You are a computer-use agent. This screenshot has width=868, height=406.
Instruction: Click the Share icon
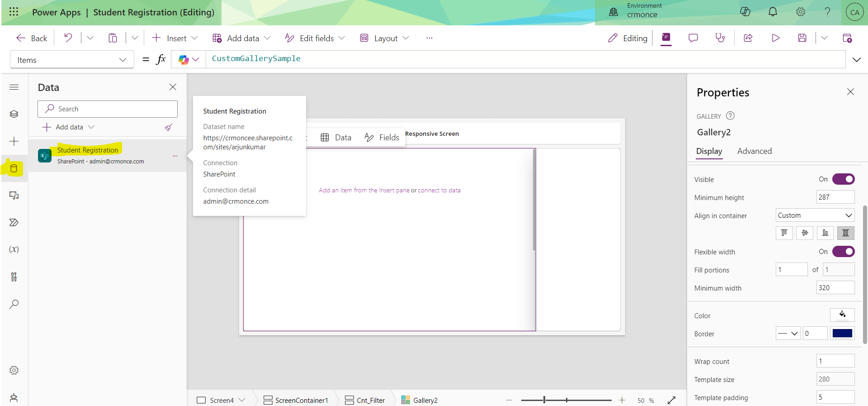[x=748, y=38]
